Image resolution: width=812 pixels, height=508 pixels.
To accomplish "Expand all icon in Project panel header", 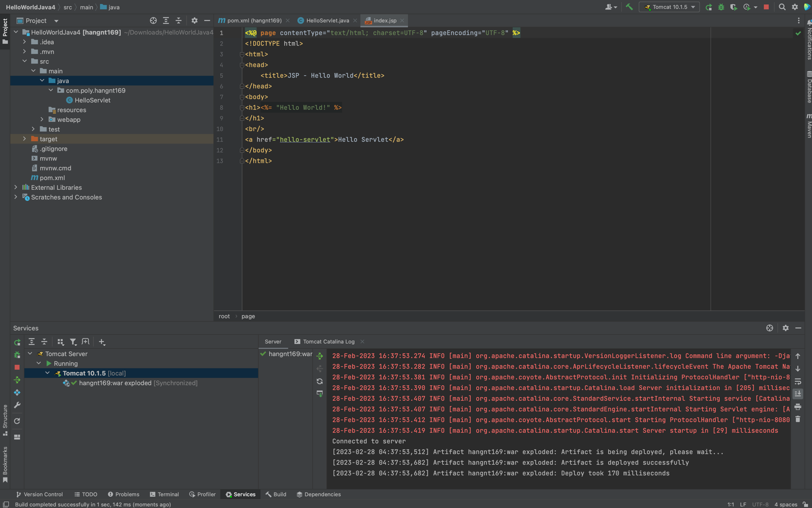I will click(166, 20).
